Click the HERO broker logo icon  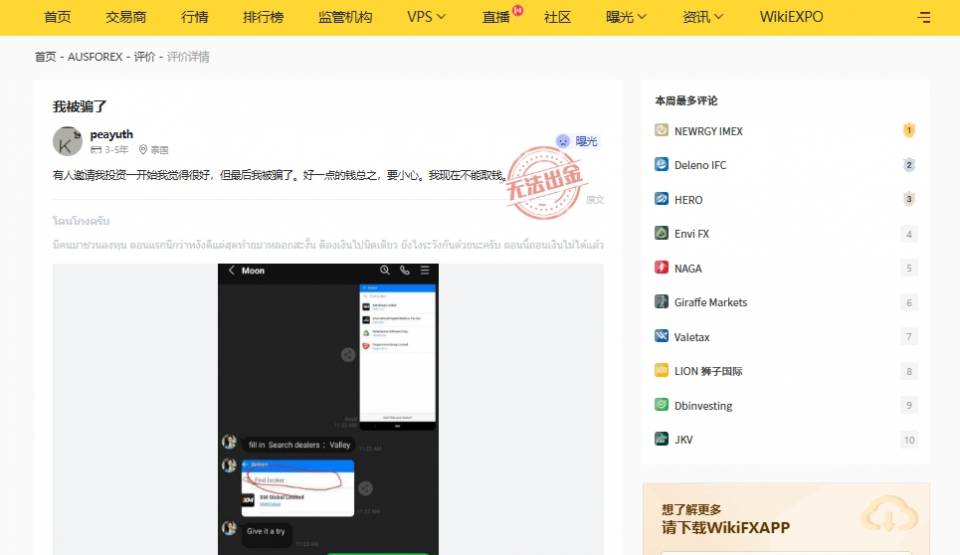coord(661,198)
